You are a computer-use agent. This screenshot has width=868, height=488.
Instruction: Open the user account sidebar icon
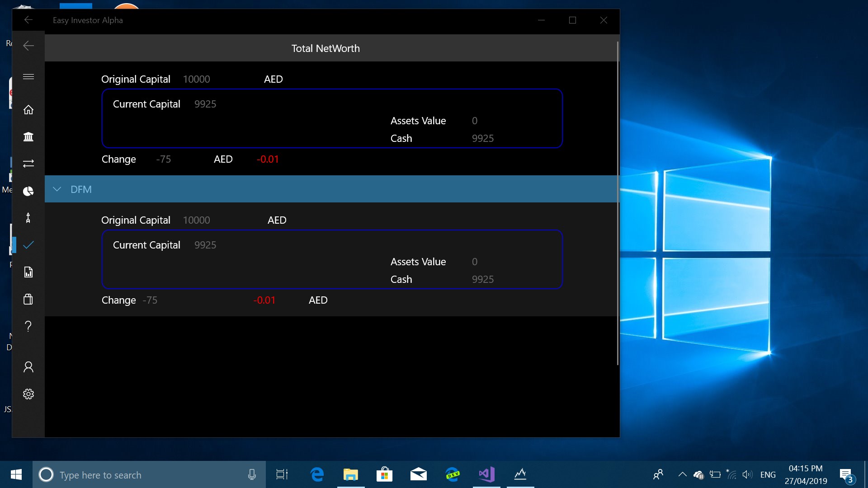tap(28, 367)
